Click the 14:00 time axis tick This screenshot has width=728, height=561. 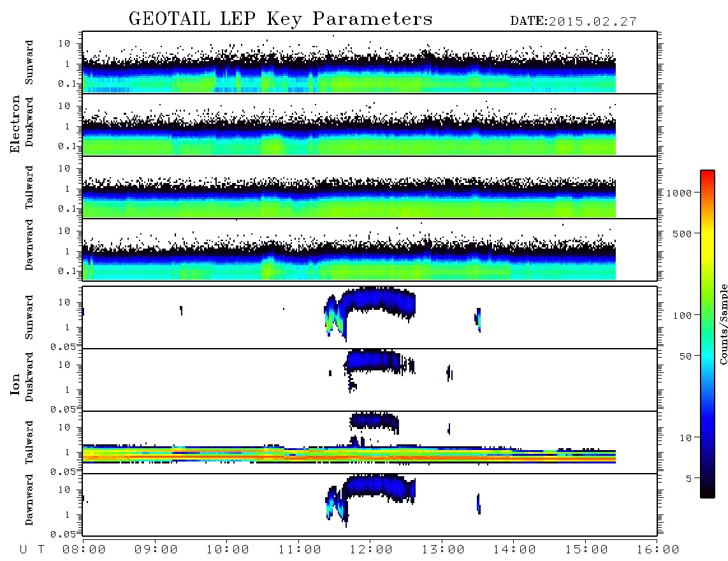514,550
